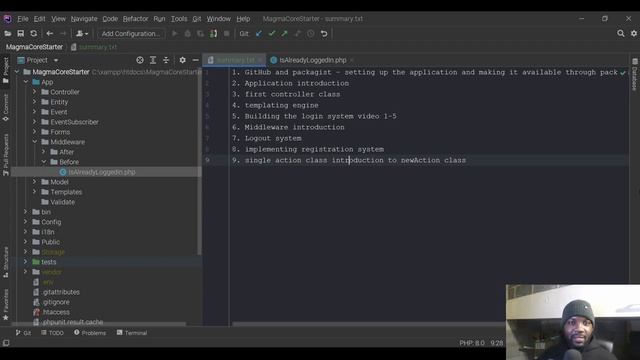
Task: Expand the After folder
Action: [44, 152]
